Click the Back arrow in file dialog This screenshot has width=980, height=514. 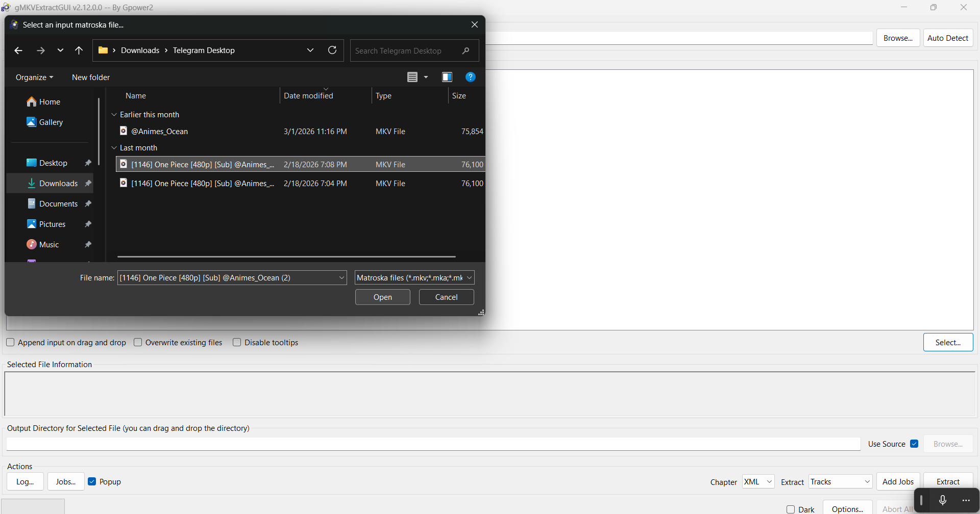[18, 50]
